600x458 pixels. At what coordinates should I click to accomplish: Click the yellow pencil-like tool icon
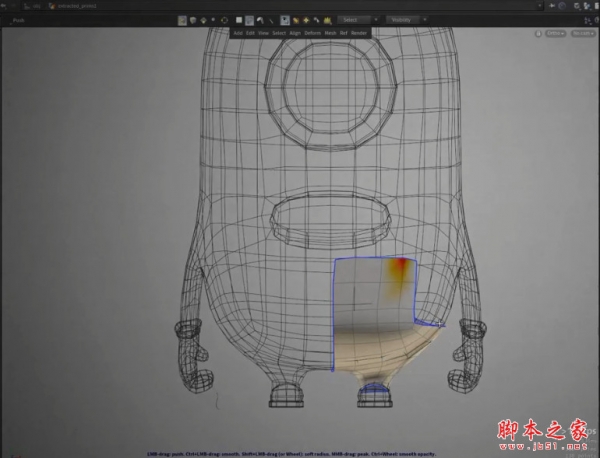[296, 20]
